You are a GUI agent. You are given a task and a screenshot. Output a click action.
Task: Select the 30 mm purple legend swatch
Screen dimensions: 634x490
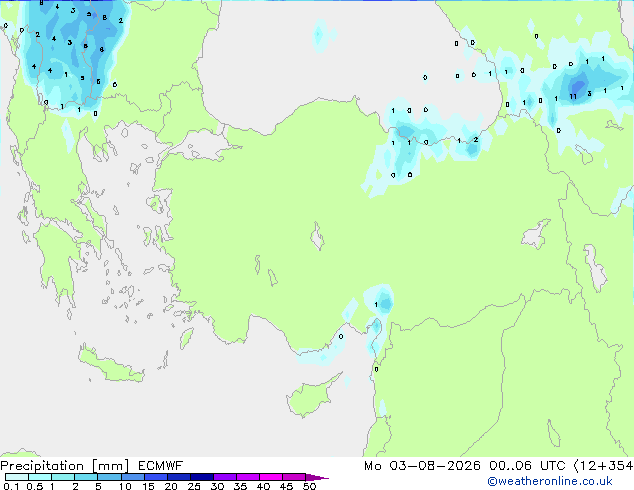(225, 477)
